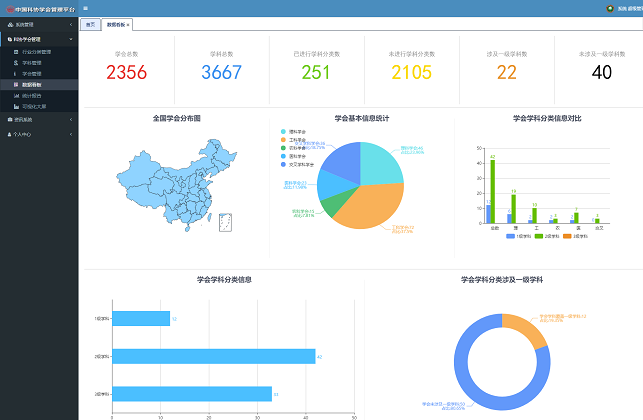643x420 pixels.
Task: Open 学科管理 in the sidebar
Action: pos(39,63)
